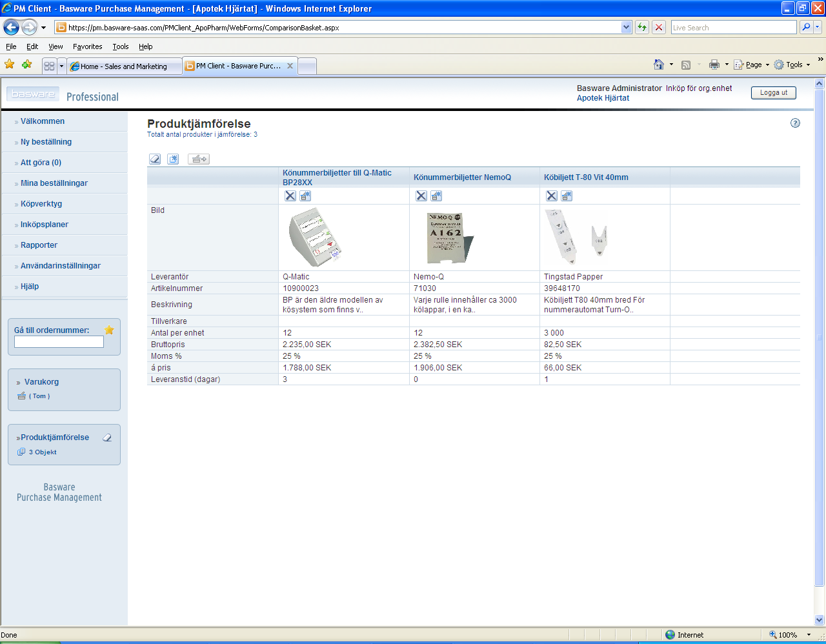The width and height of the screenshot is (826, 644).
Task: Open the Help menu
Action: tap(146, 46)
